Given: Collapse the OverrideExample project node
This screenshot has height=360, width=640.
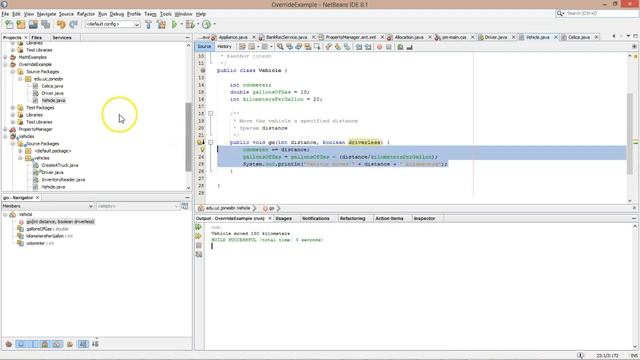Looking at the screenshot, I should coord(6,64).
